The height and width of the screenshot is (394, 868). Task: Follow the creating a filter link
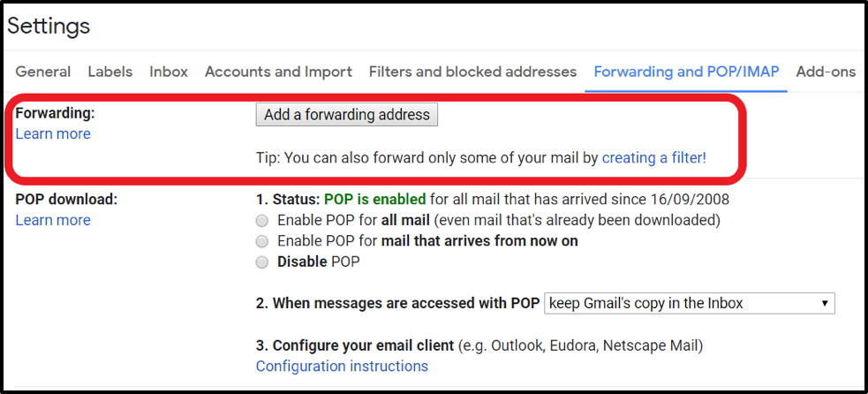(653, 158)
